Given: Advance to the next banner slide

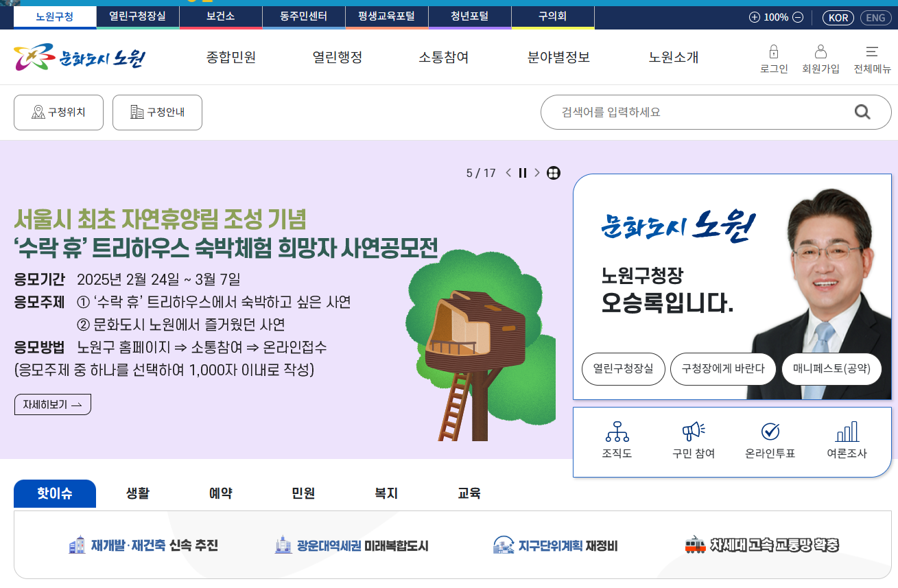Looking at the screenshot, I should click(536, 174).
